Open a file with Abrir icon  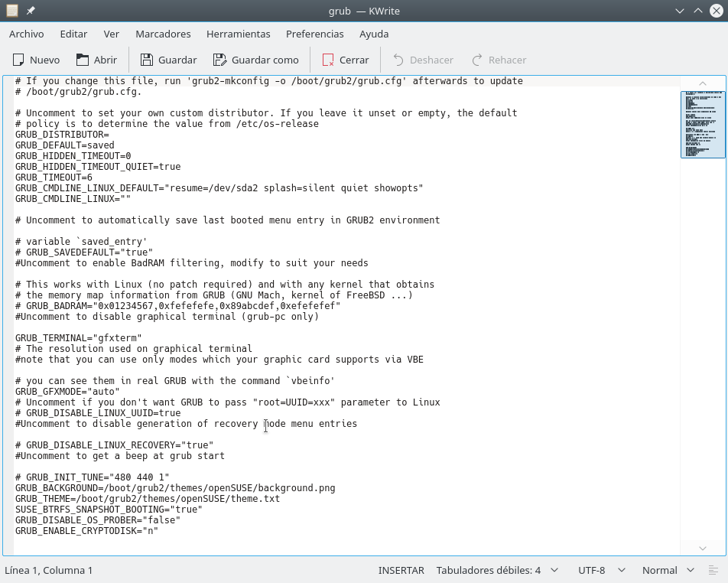coord(83,60)
